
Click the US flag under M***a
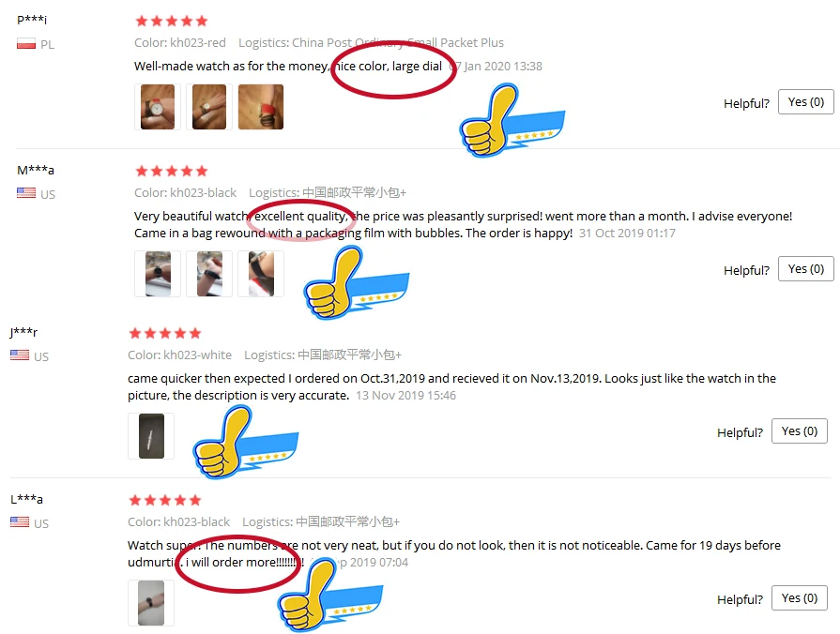(x=26, y=193)
